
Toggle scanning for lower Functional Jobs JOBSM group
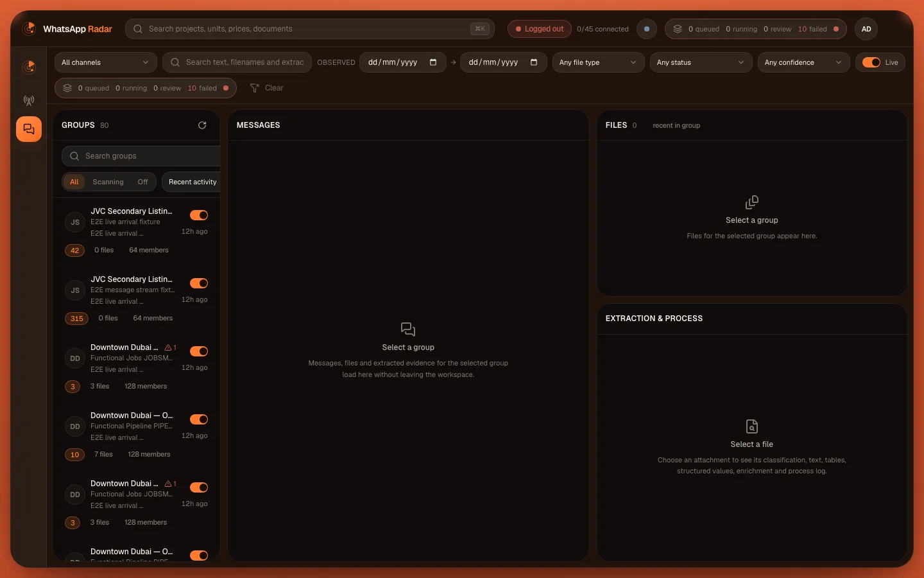(199, 487)
